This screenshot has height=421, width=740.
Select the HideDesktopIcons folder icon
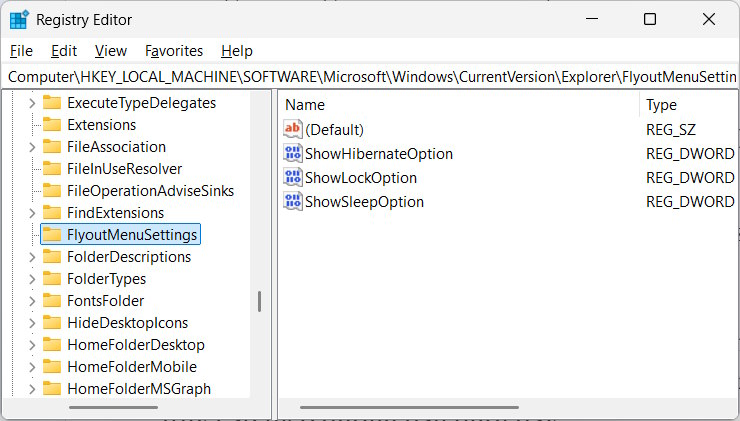[x=52, y=323]
